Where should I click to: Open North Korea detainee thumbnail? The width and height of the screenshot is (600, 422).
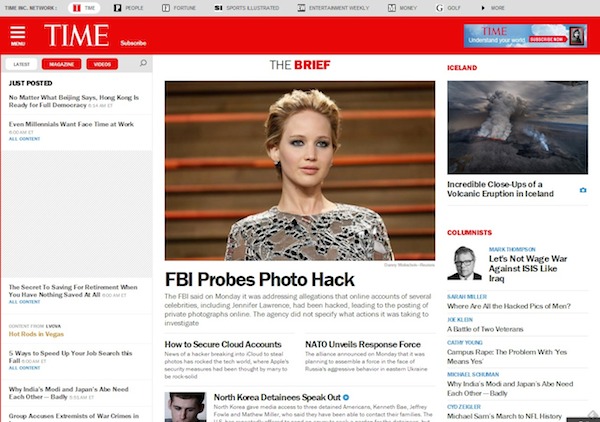[x=185, y=407]
